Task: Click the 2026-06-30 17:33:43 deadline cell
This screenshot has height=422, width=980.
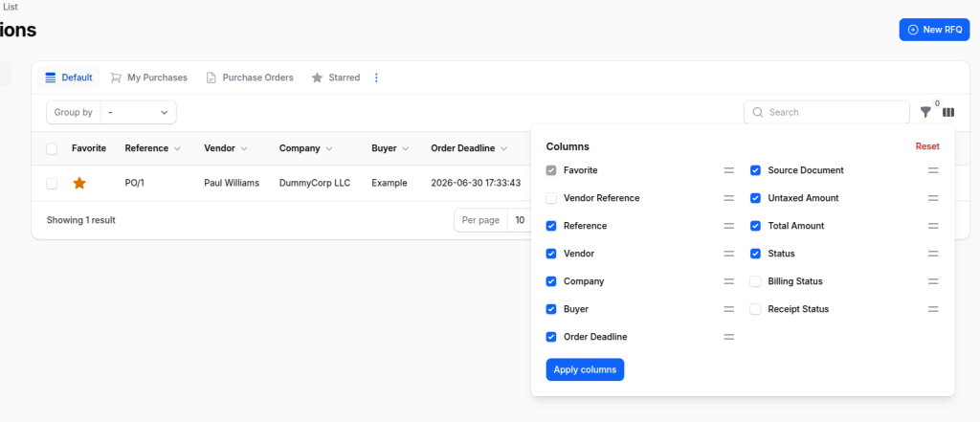Action: coord(477,183)
